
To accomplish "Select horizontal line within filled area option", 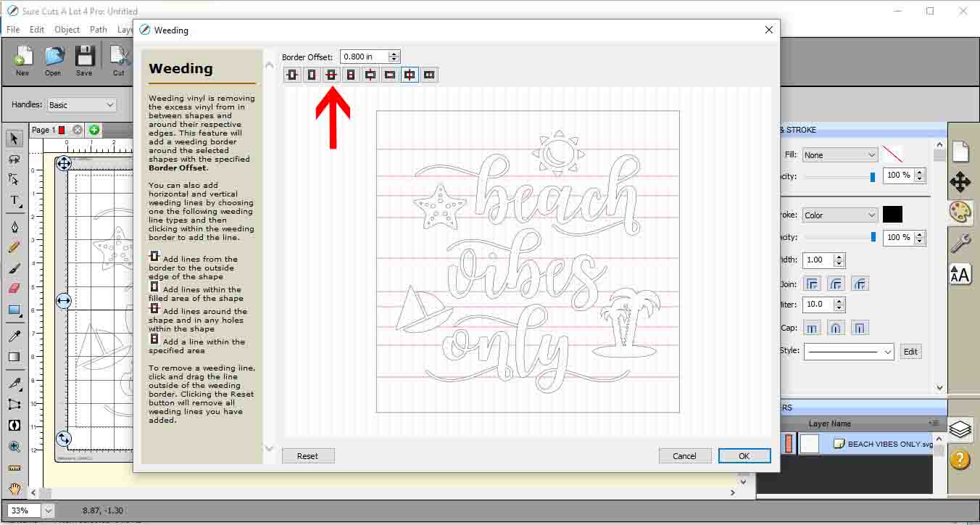I will [x=312, y=75].
